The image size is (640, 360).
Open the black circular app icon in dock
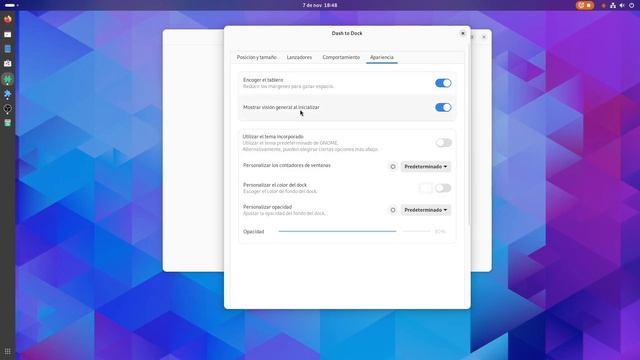8,109
